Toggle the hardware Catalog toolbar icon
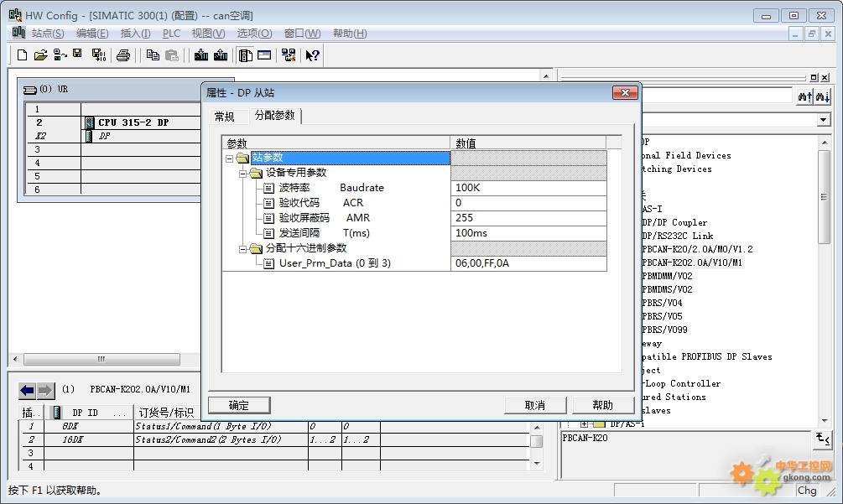Viewport: 843px width, 504px height. click(245, 55)
